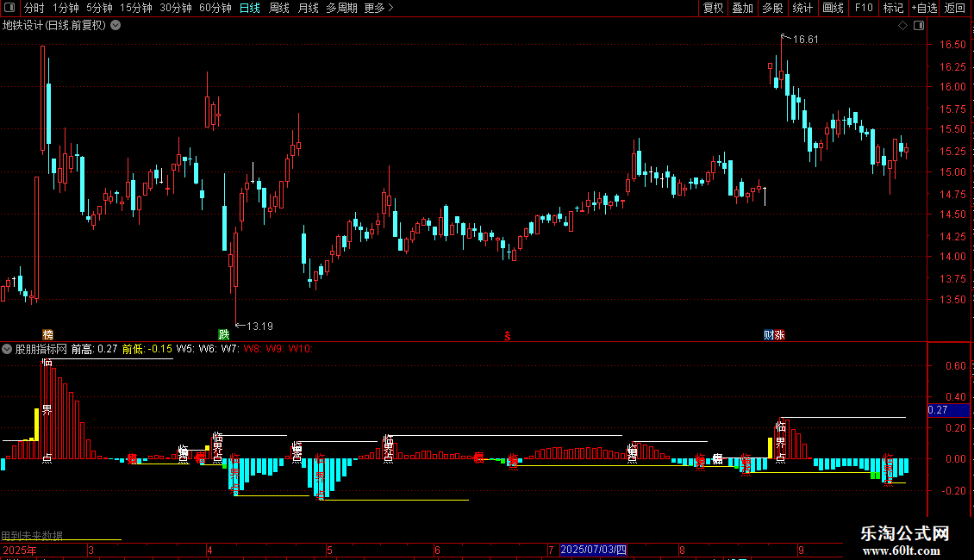
Task: Switch to 月线 monthly chart
Action: pos(308,8)
